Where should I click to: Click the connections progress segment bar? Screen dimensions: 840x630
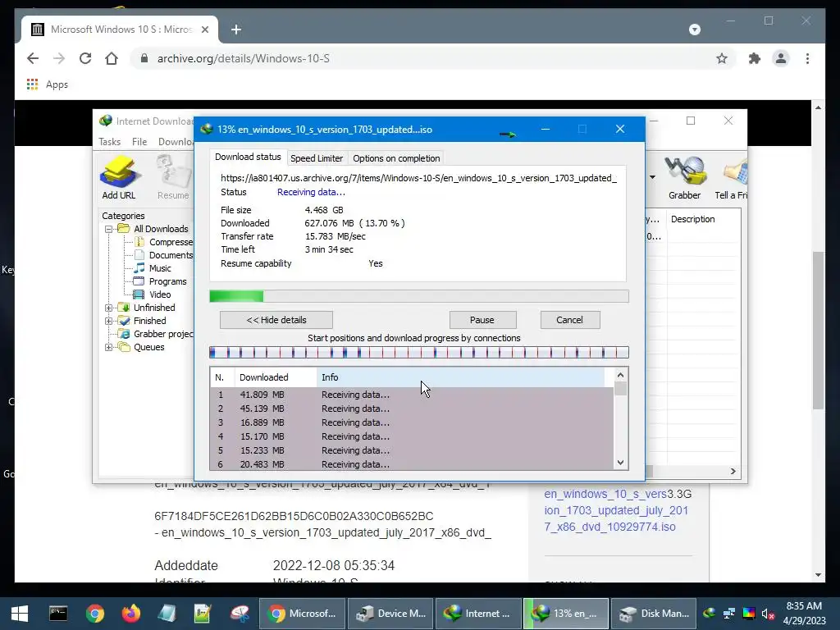(419, 353)
